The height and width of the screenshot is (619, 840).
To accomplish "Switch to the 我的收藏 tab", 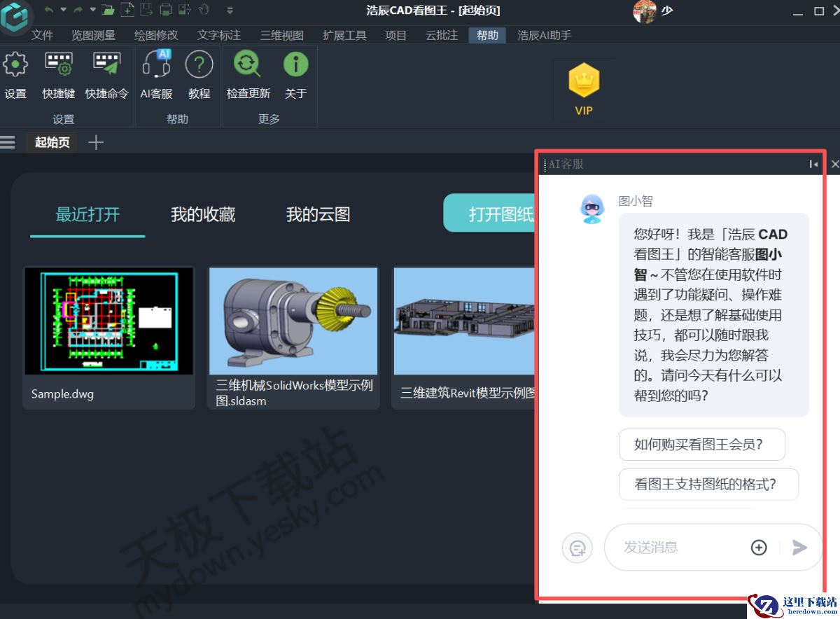I will pos(202,214).
